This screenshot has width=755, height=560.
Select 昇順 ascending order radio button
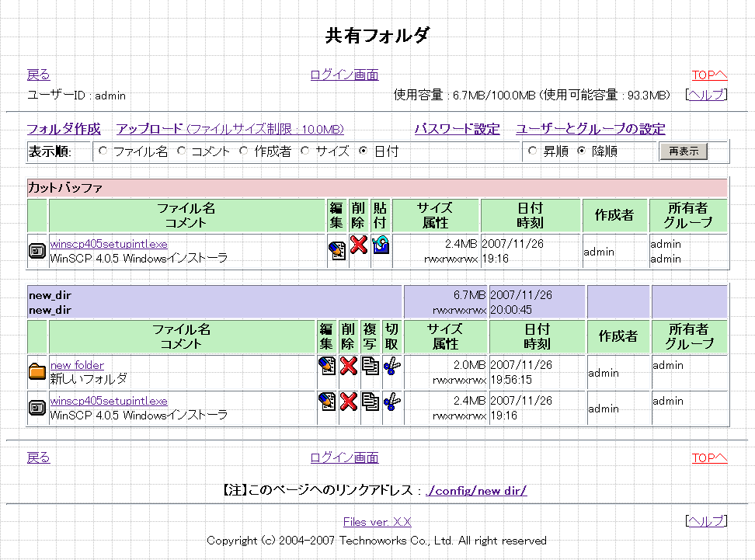pyautogui.click(x=532, y=151)
